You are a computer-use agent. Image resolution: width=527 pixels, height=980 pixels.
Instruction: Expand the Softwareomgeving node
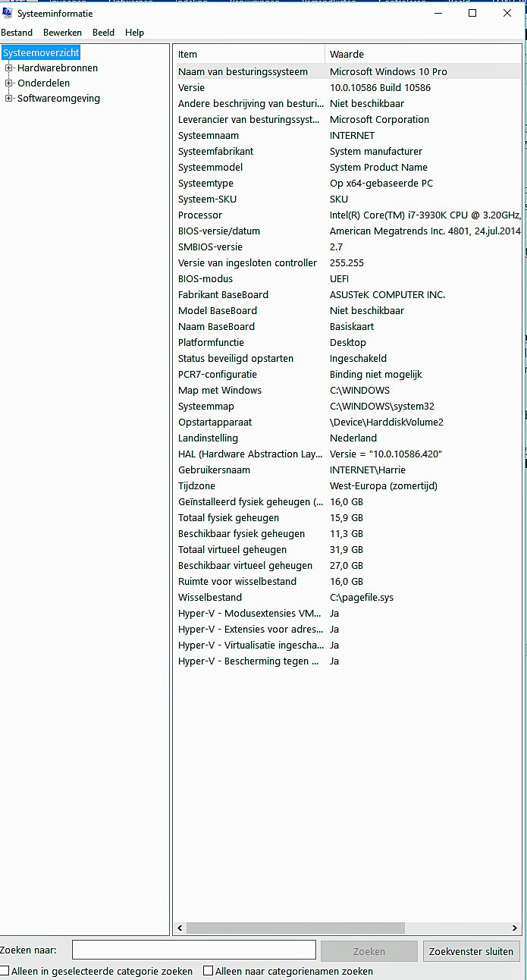point(9,99)
